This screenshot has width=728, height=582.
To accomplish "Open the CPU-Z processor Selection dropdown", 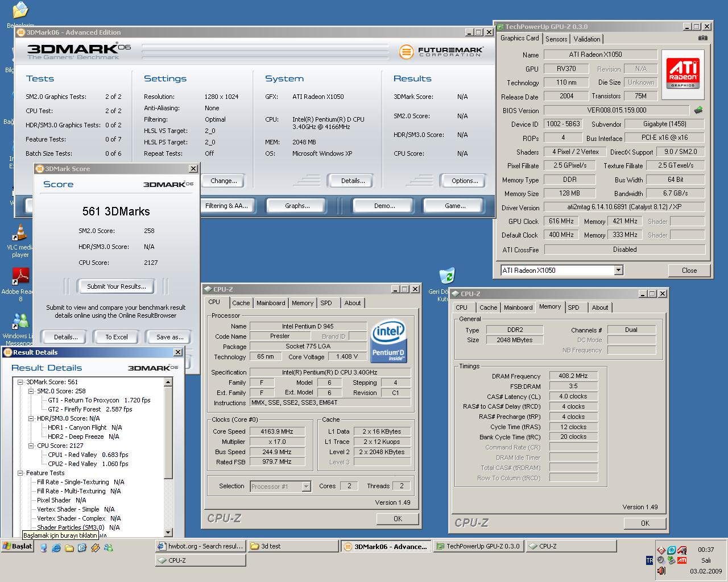I will pos(306,487).
